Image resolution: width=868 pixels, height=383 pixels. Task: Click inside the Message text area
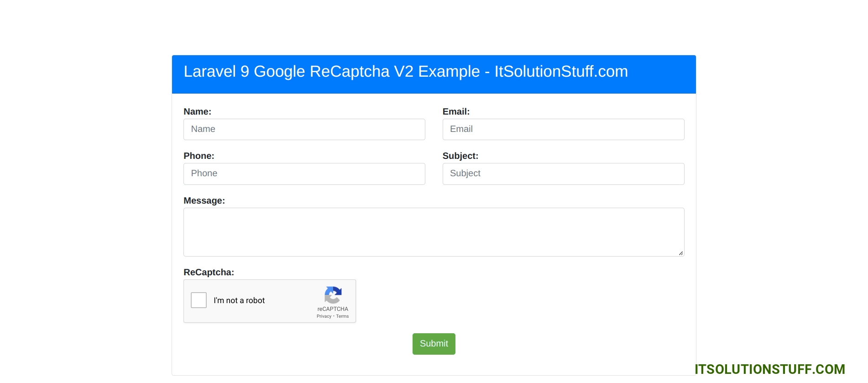pyautogui.click(x=433, y=232)
